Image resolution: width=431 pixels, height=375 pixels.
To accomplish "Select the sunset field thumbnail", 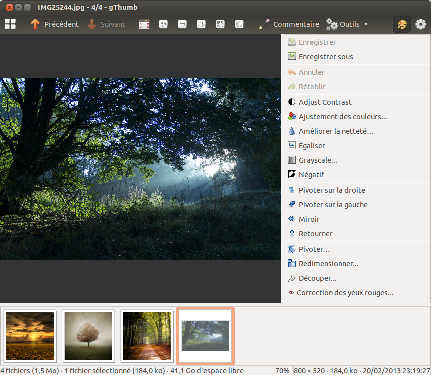I will coord(30,336).
